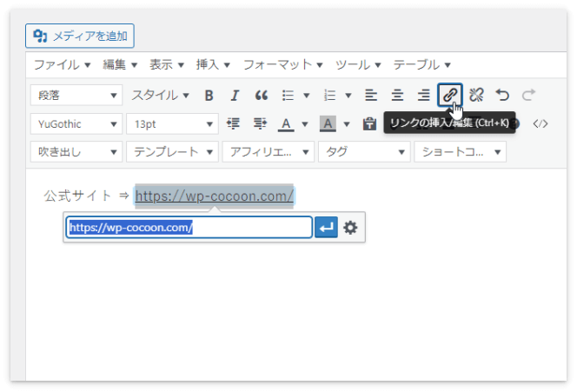This screenshot has height=392, width=577.
Task: Open the 編集 menu
Action: (120, 65)
